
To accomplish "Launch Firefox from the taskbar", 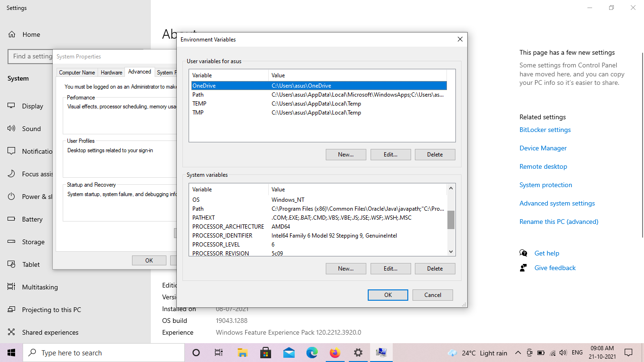I will 335,353.
